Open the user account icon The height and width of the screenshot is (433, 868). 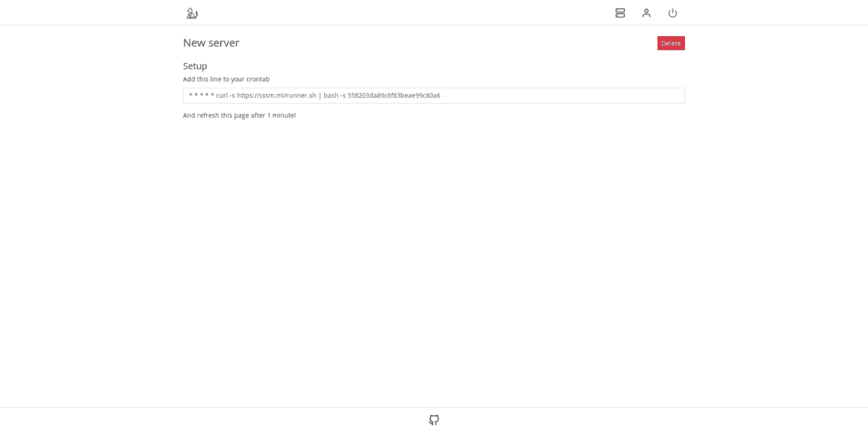coord(646,13)
